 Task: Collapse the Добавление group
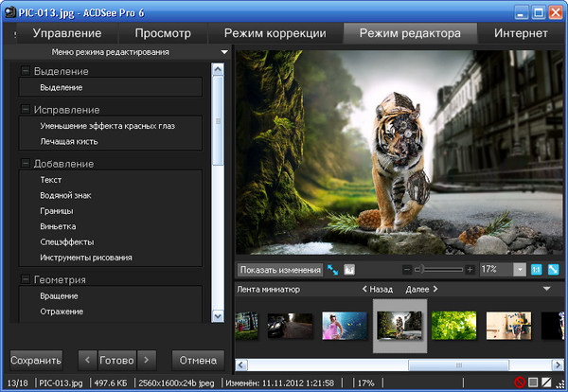[26, 164]
